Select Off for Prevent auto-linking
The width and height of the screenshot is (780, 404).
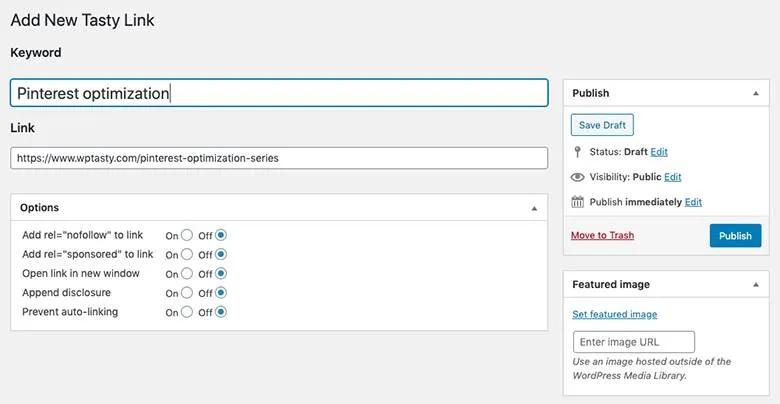tap(221, 312)
